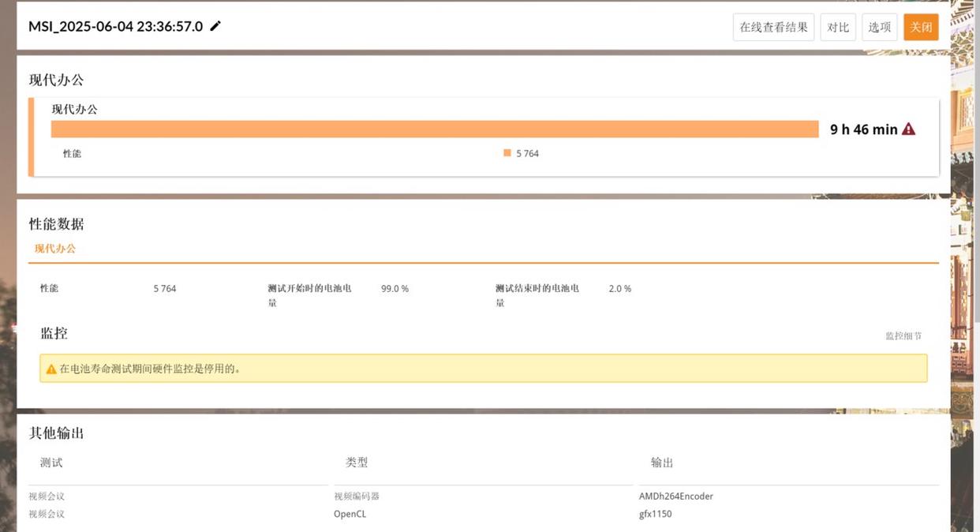The image size is (980, 532).
Task: Click the 测试 column header
Action: coord(51,463)
